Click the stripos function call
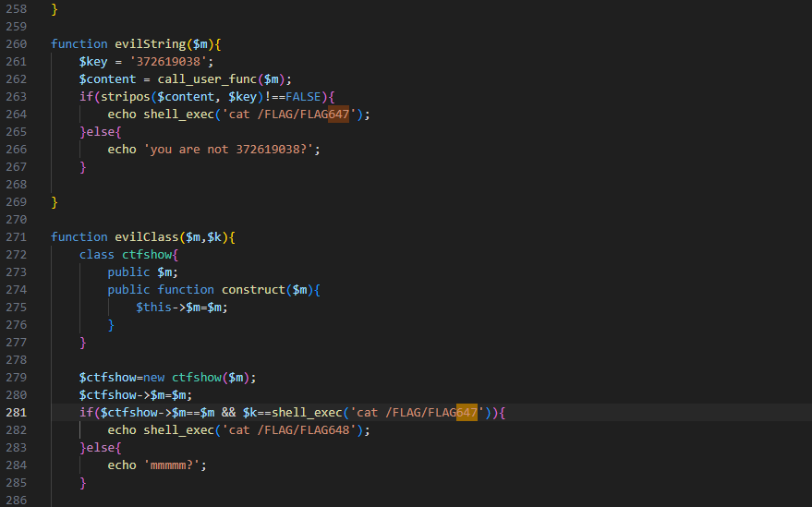The width and height of the screenshot is (812, 507). tap(126, 97)
